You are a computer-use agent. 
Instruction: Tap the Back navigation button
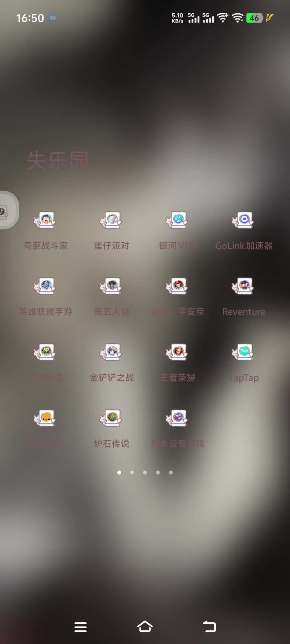[209, 627]
